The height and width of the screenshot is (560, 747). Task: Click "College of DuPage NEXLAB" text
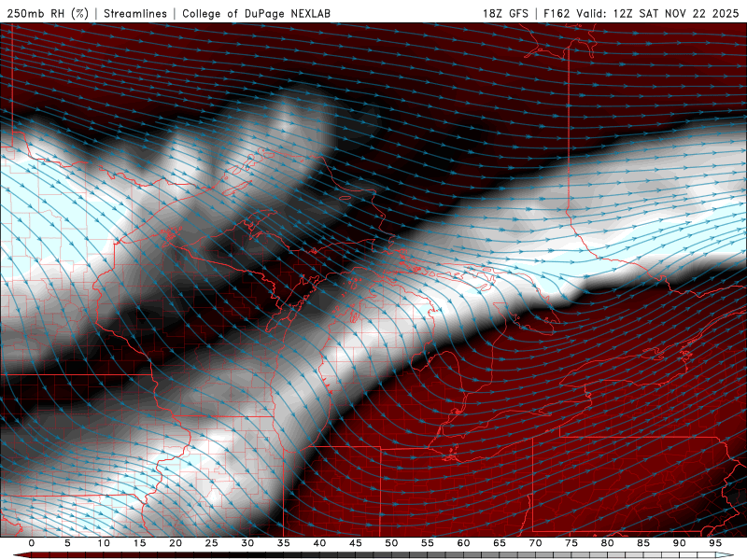256,13
